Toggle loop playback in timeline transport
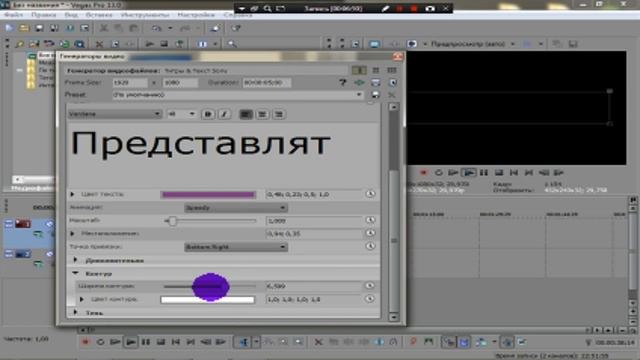The image size is (640, 360). coord(100,342)
